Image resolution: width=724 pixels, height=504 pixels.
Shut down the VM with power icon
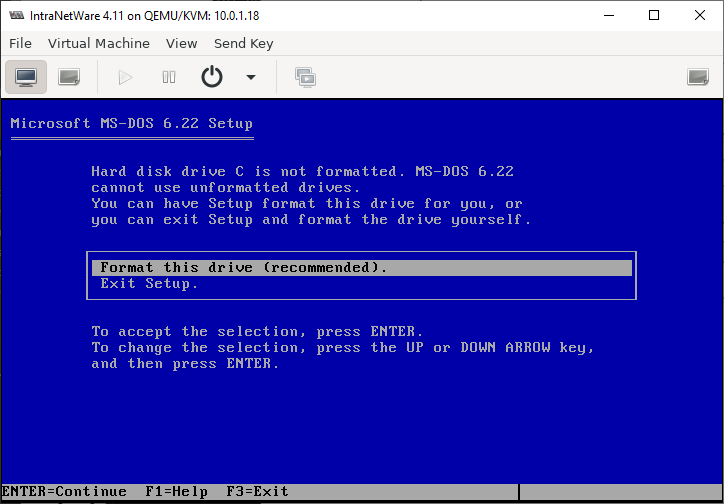(212, 77)
